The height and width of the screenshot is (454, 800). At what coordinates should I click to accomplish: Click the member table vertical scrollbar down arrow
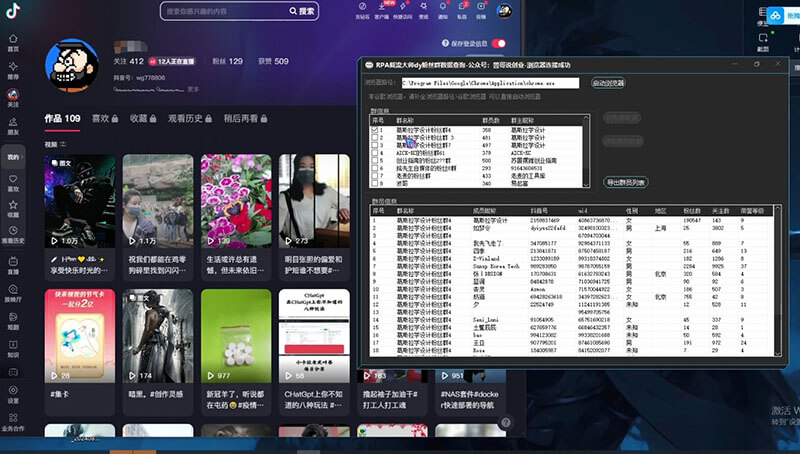778,352
